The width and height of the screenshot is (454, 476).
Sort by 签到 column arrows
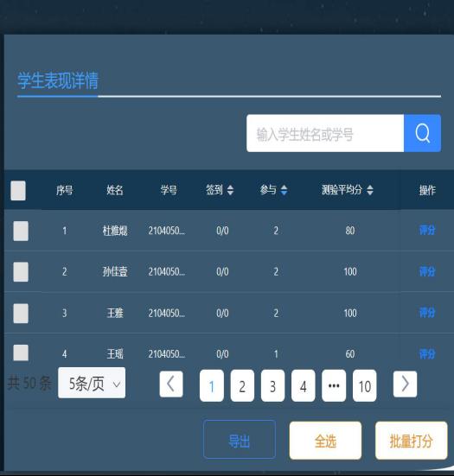230,190
